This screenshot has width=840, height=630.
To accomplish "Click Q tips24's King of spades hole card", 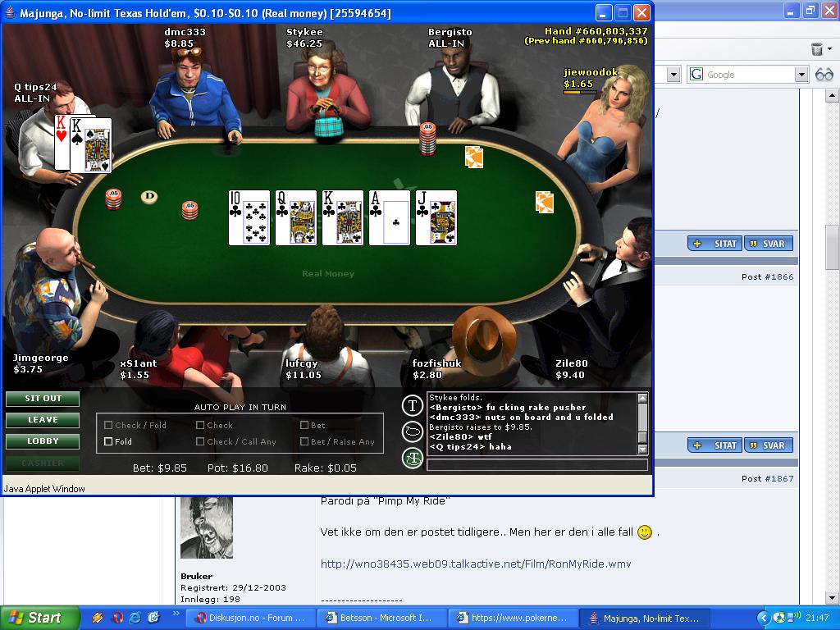I will [x=92, y=145].
